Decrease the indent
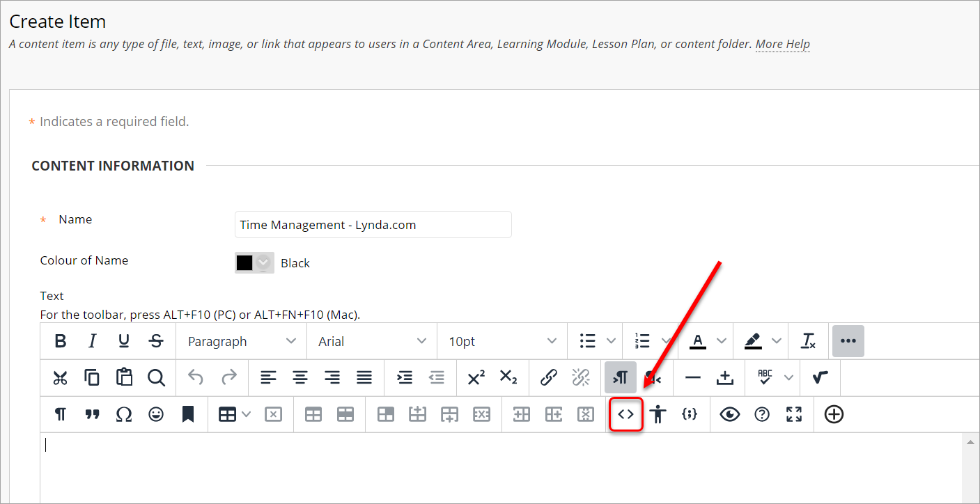Screen dimensions: 980x504 [x=437, y=377]
